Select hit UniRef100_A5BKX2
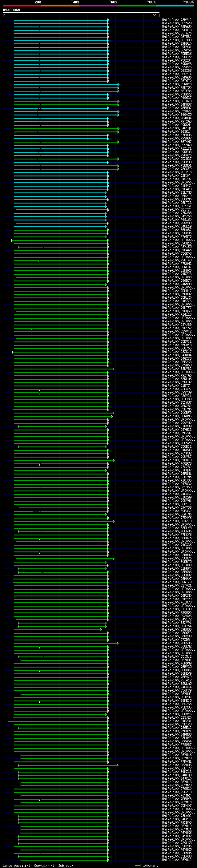This screenshot has width=197, height=868. click(x=177, y=94)
